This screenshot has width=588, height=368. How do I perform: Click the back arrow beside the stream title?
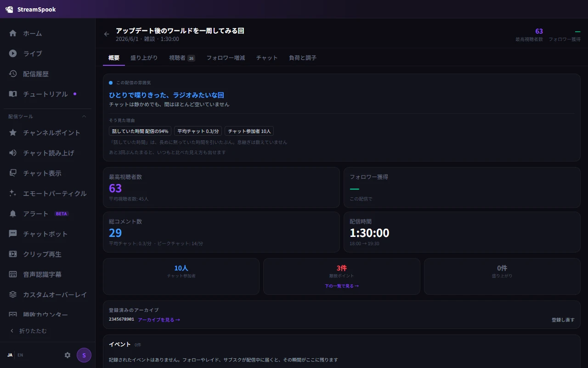(107, 34)
